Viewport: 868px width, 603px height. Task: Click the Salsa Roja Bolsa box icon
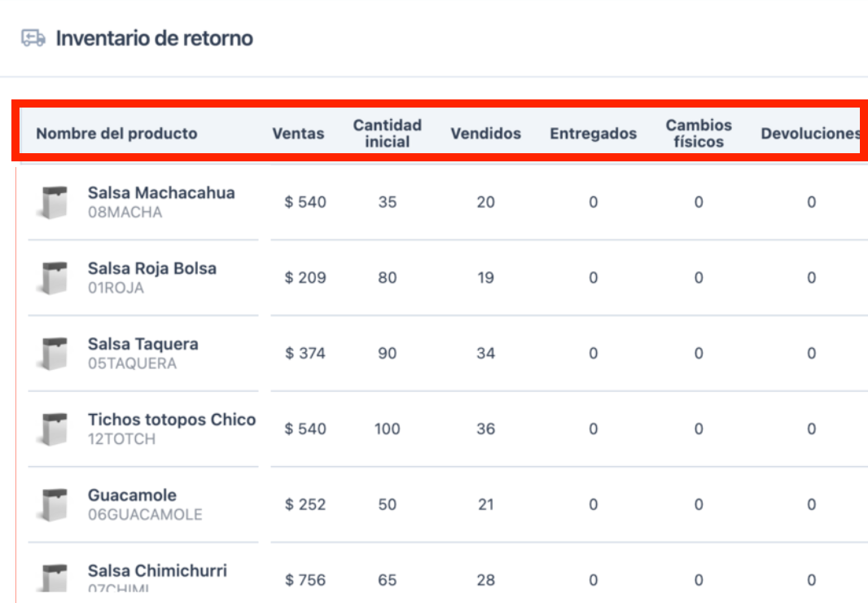(x=52, y=278)
